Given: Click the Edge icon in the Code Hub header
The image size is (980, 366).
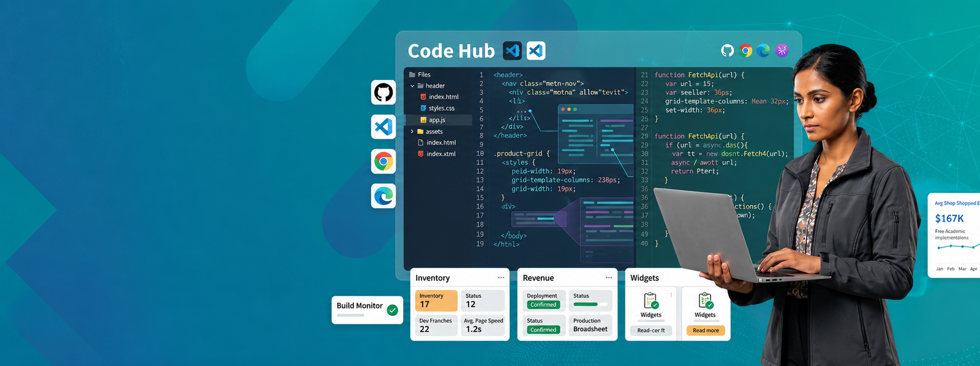Looking at the screenshot, I should tap(763, 51).
